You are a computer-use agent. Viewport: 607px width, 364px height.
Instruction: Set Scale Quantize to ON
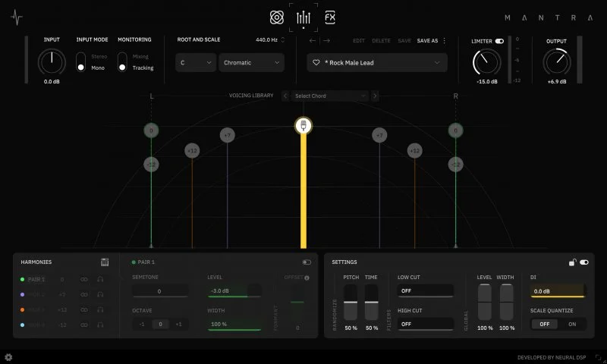coord(572,324)
